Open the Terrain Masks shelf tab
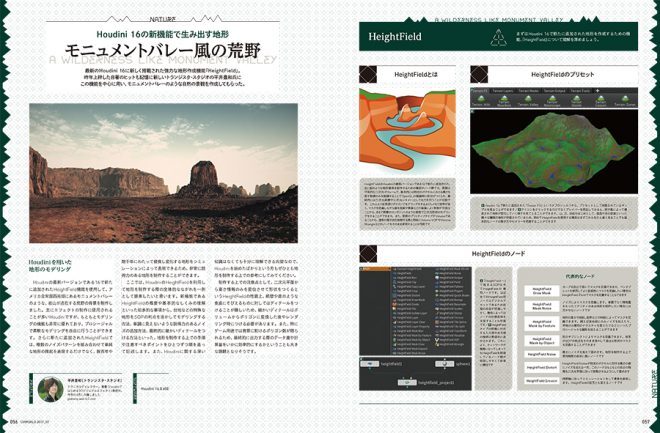The width and height of the screenshot is (660, 433). click(x=528, y=91)
